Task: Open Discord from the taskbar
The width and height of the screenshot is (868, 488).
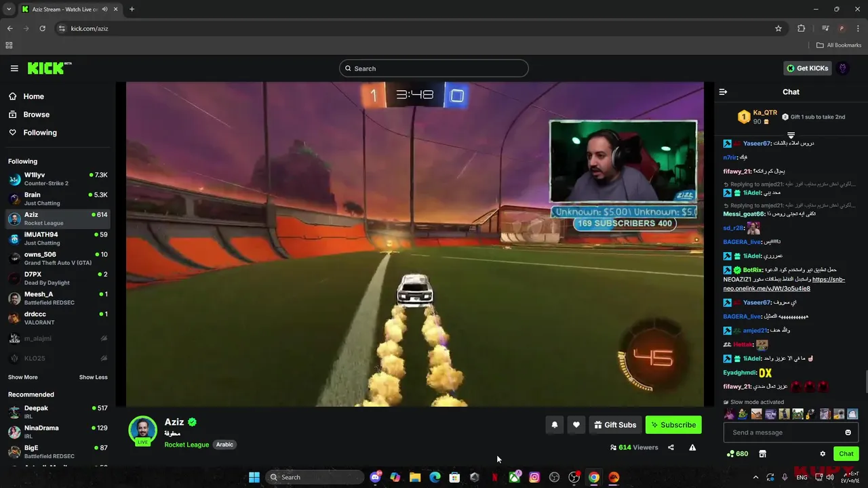Action: pyautogui.click(x=376, y=477)
